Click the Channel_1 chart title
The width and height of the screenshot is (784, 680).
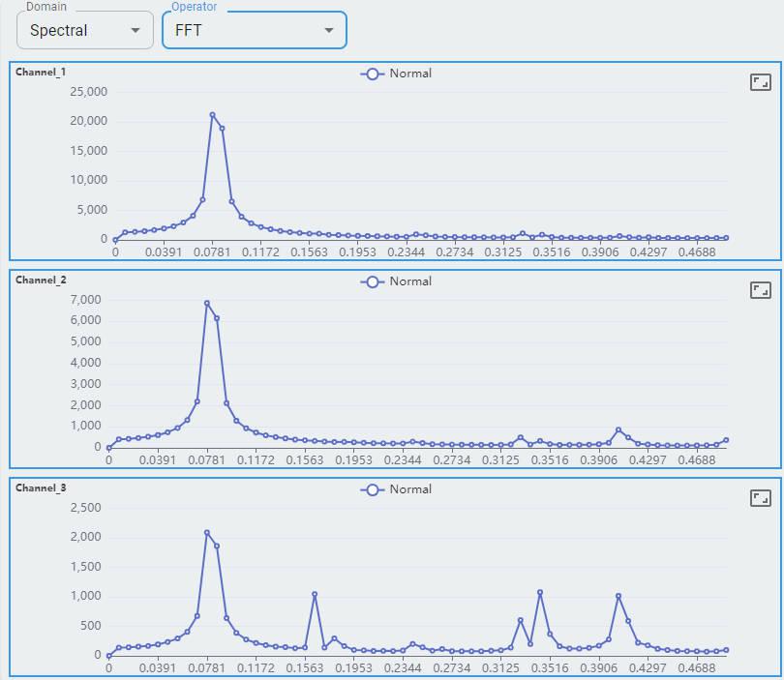tap(41, 73)
